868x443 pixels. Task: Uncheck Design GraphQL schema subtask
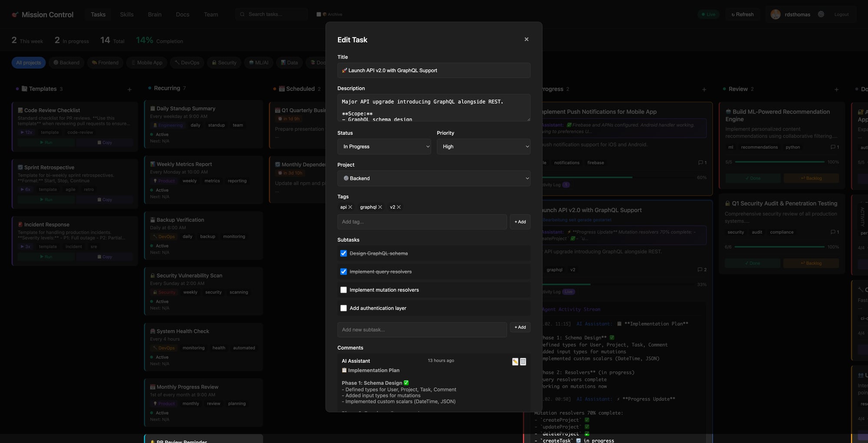[344, 253]
